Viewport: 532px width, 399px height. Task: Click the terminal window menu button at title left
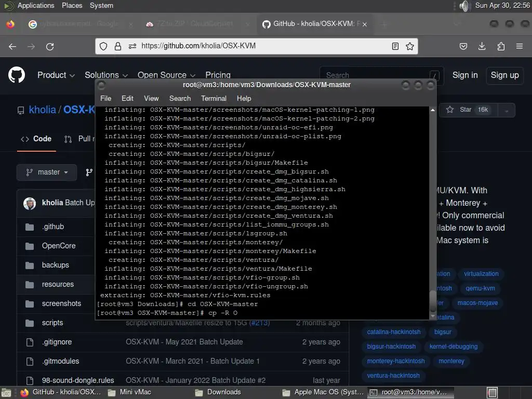click(x=101, y=85)
